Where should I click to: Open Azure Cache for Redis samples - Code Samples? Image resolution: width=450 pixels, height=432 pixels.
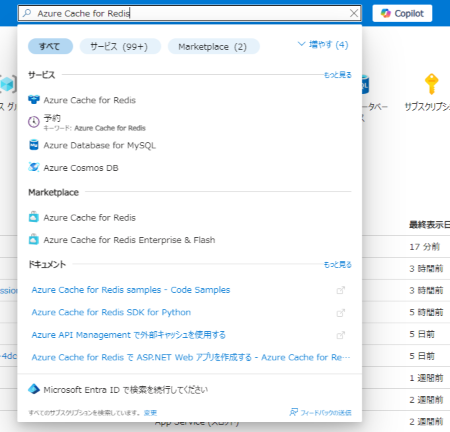click(131, 290)
